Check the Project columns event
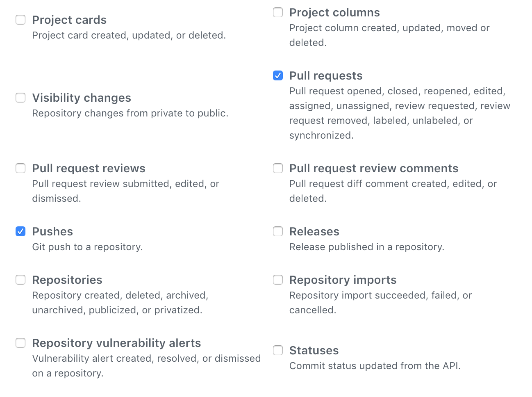Image resolution: width=532 pixels, height=397 pixels. (x=278, y=12)
